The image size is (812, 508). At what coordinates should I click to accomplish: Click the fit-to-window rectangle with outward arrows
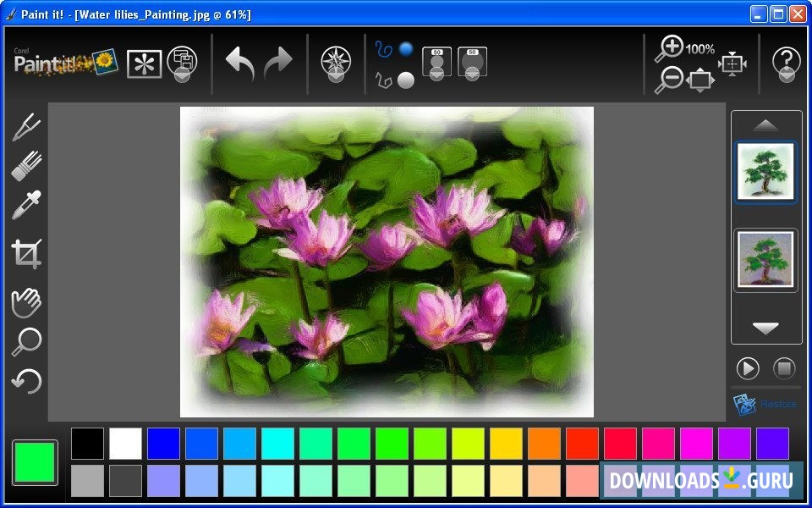click(x=700, y=80)
